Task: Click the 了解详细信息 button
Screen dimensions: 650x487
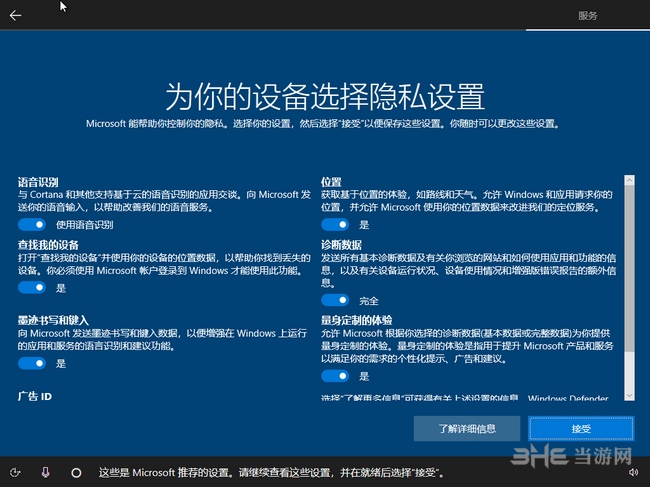Action: [x=467, y=429]
